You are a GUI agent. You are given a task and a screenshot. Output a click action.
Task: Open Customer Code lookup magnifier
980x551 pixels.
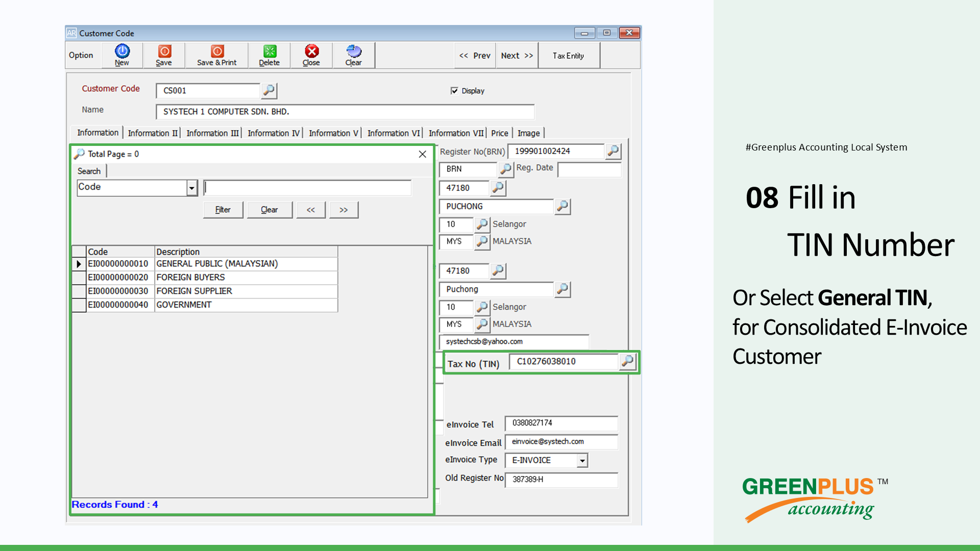click(x=268, y=91)
